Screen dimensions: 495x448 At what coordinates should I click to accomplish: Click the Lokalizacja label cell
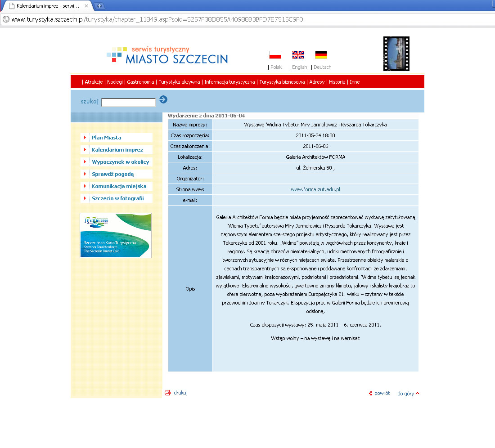(x=190, y=157)
